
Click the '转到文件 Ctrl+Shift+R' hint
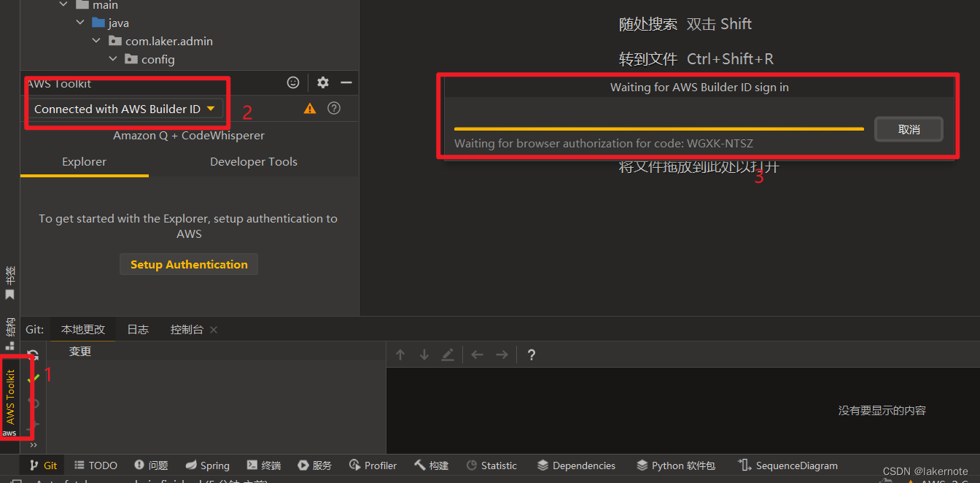coord(696,59)
